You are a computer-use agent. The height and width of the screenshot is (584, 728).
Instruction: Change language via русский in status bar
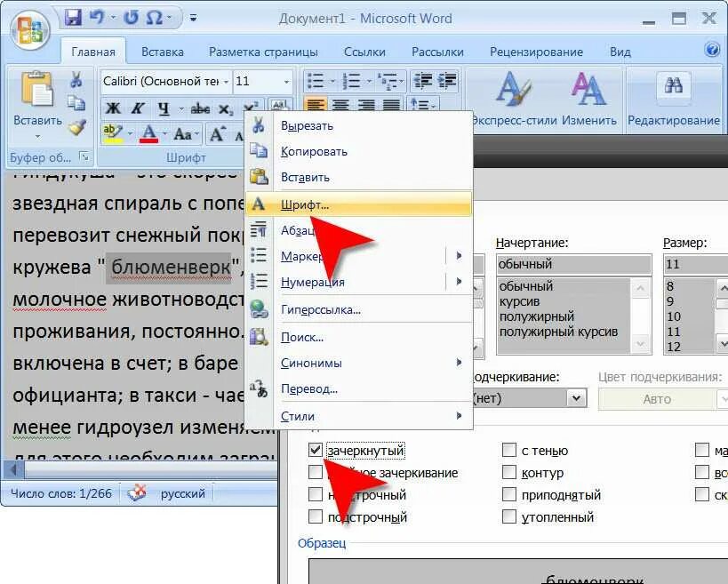182,493
